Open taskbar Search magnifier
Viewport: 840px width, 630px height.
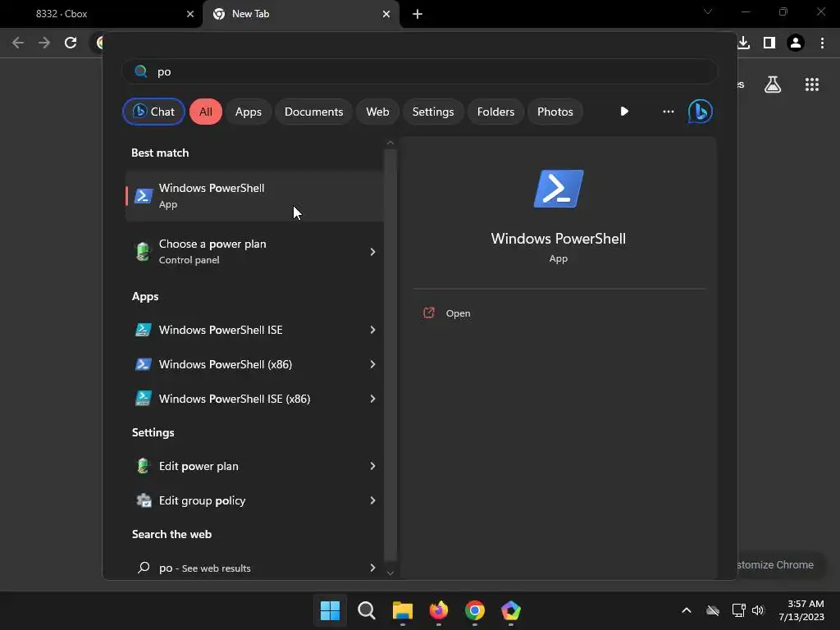pos(367,610)
